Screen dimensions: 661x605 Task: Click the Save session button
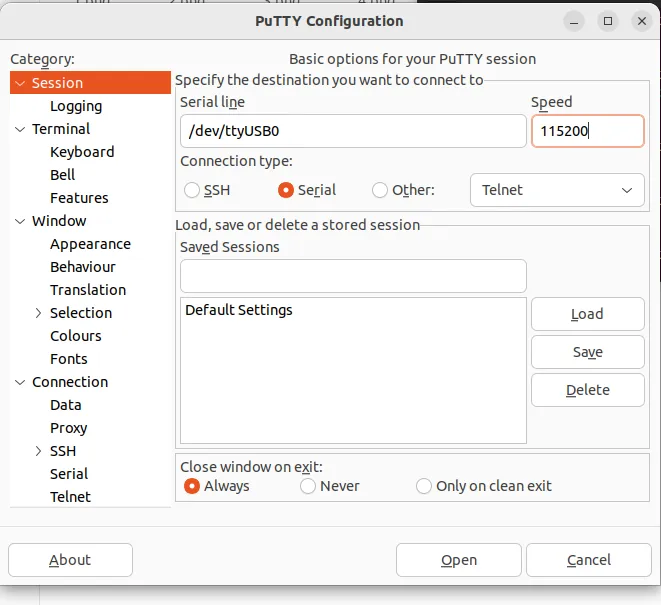(x=588, y=352)
